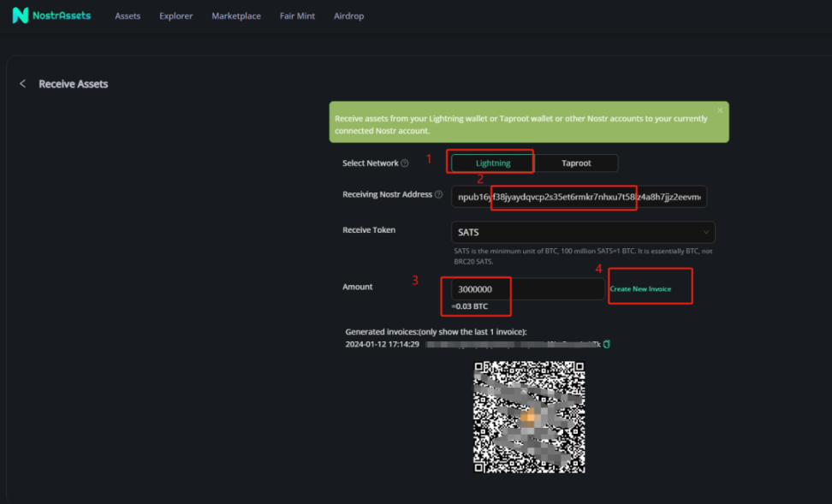Expand the Receive Token SATS dropdown
This screenshot has width=832, height=504.
pyautogui.click(x=582, y=232)
